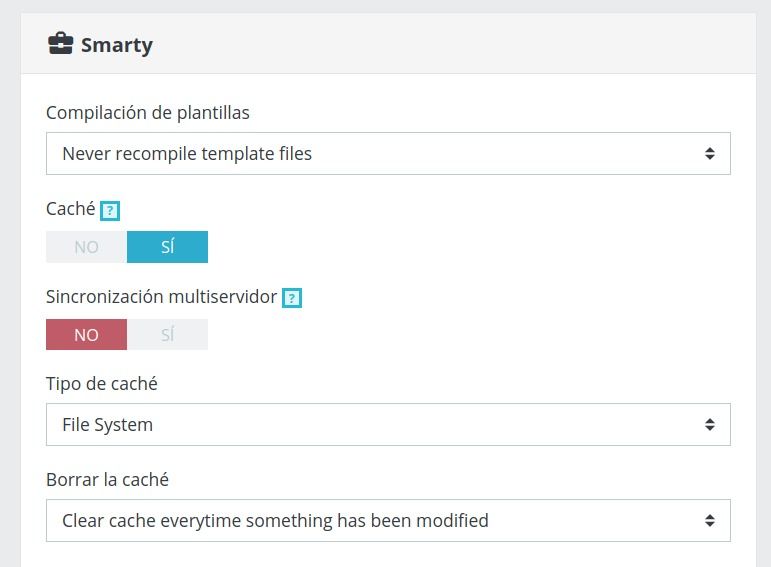This screenshot has height=567, width=771.
Task: Click the up-down arrows on Tipo de caché
Action: click(x=710, y=424)
